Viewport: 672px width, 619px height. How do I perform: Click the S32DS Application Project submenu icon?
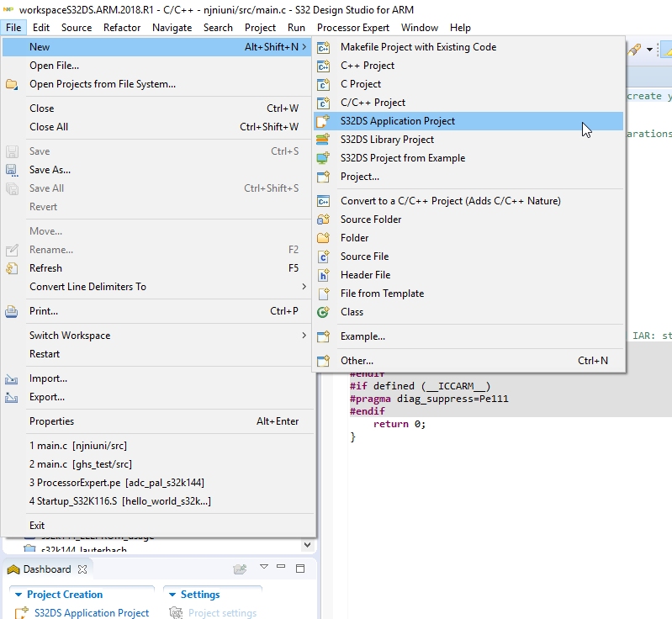pyautogui.click(x=324, y=121)
